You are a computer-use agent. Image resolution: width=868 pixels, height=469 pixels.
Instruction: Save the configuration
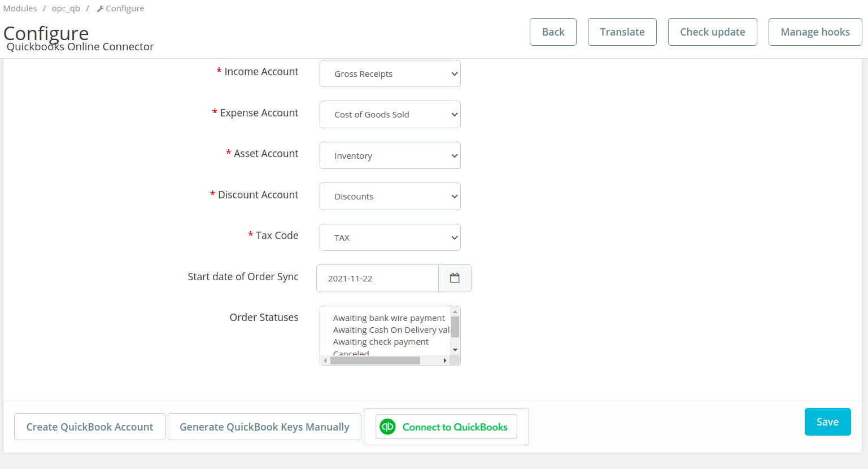click(827, 422)
